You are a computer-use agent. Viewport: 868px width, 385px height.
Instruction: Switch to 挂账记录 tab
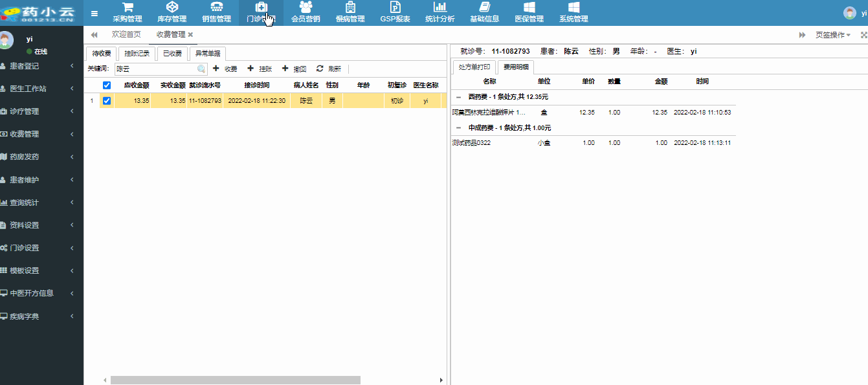click(137, 54)
